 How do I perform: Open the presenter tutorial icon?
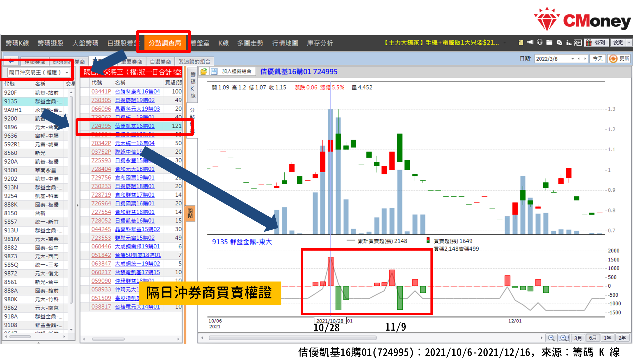tap(578, 43)
